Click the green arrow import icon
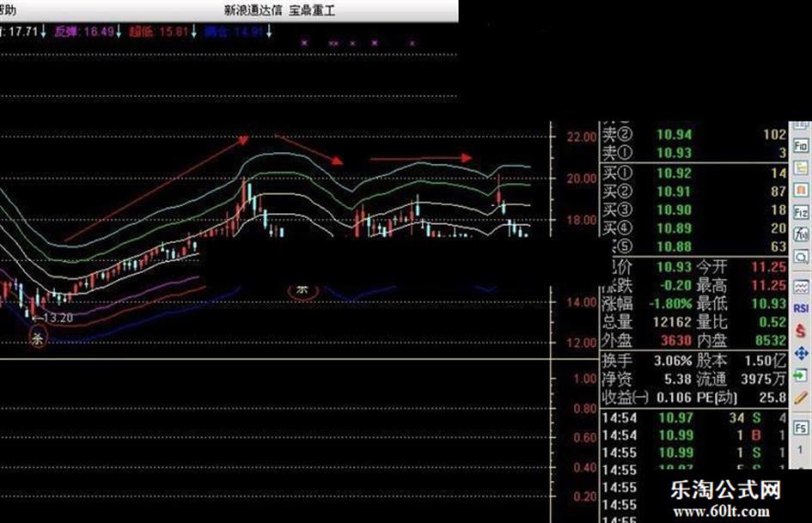 tap(801, 375)
